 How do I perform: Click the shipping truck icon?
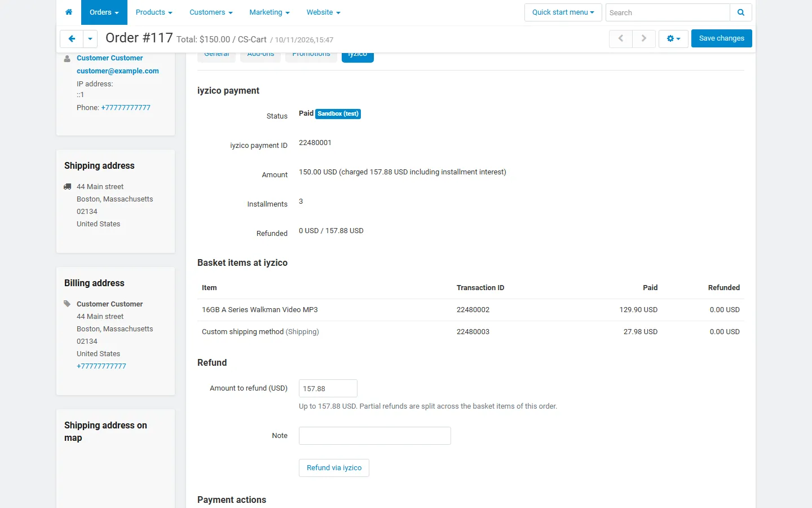[68, 187]
